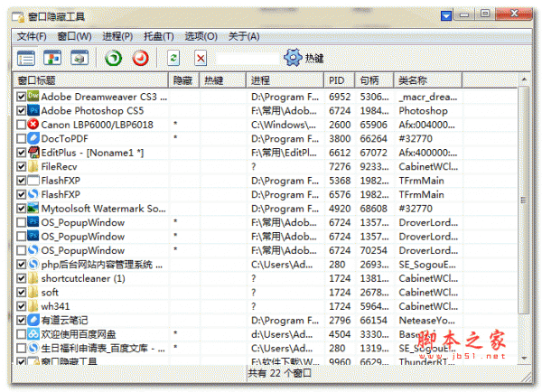Sort by PID column header
Image resolution: width=542 pixels, height=392 pixels.
(339, 80)
